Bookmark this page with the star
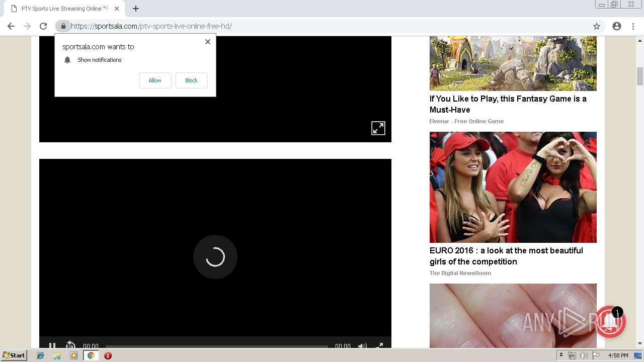 pos(597,26)
